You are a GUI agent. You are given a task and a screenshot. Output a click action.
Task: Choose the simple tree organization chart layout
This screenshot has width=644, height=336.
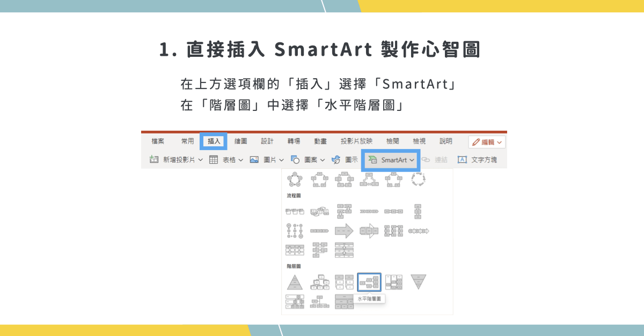tap(319, 302)
